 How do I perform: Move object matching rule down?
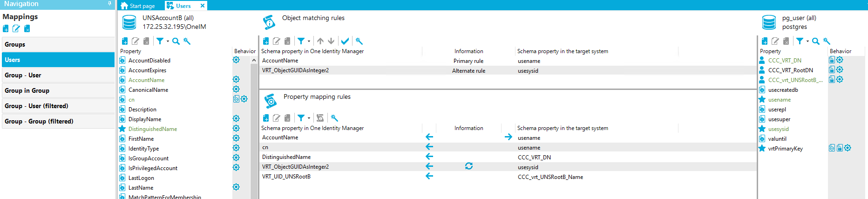pos(331,41)
